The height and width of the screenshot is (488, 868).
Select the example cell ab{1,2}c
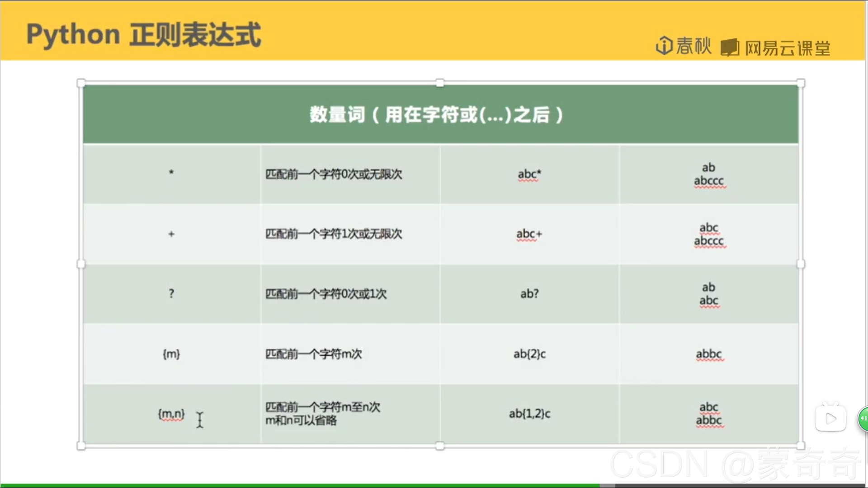click(x=530, y=414)
